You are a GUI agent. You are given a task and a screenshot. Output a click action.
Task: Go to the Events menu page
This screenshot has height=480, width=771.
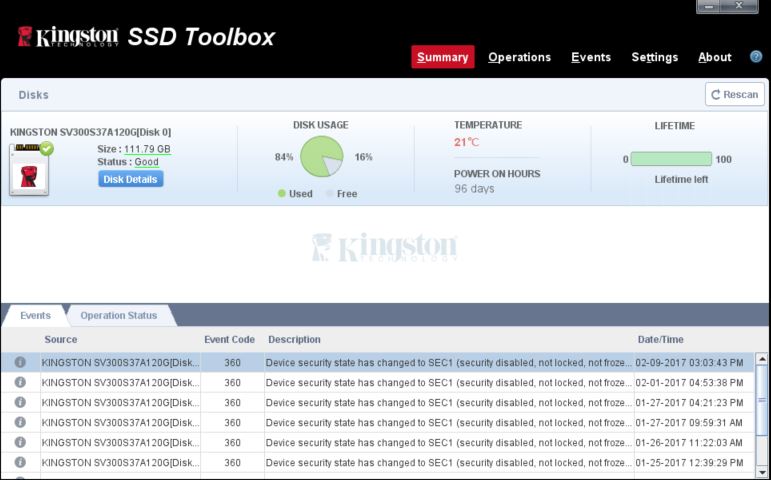tap(591, 57)
